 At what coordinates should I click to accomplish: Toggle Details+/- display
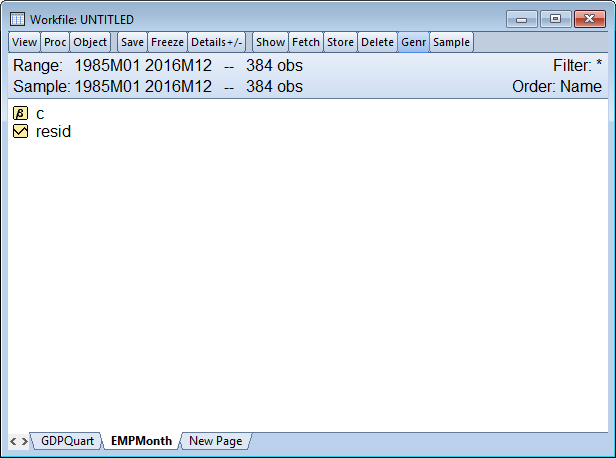tap(217, 42)
